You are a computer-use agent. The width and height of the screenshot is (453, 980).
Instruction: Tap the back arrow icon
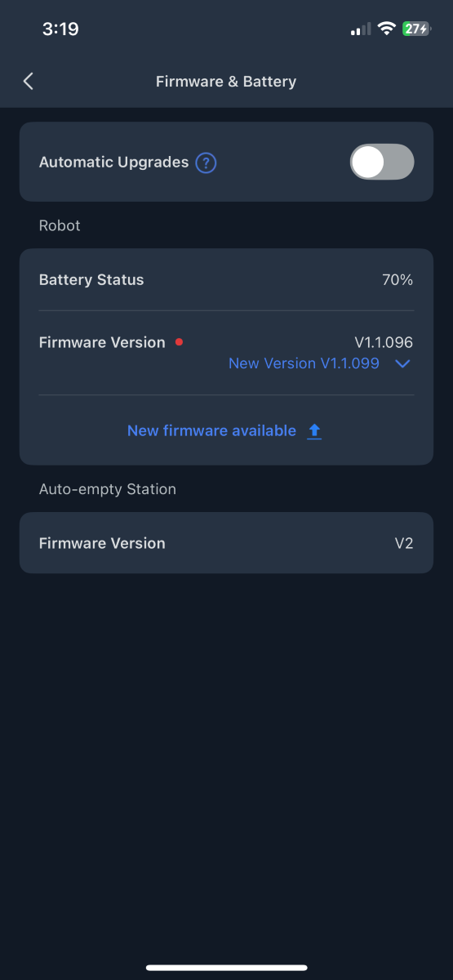click(x=29, y=81)
